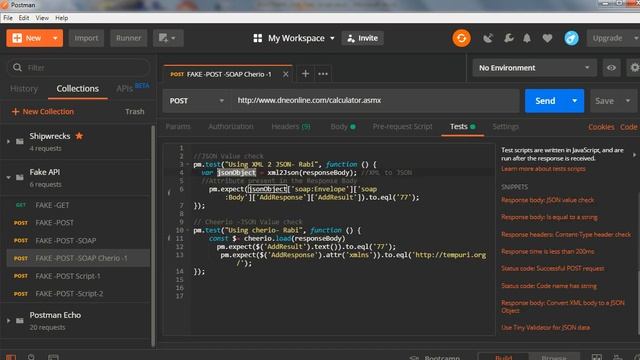Select the FAKE-POST-Script-2 request
The image size is (640, 360).
78,293
